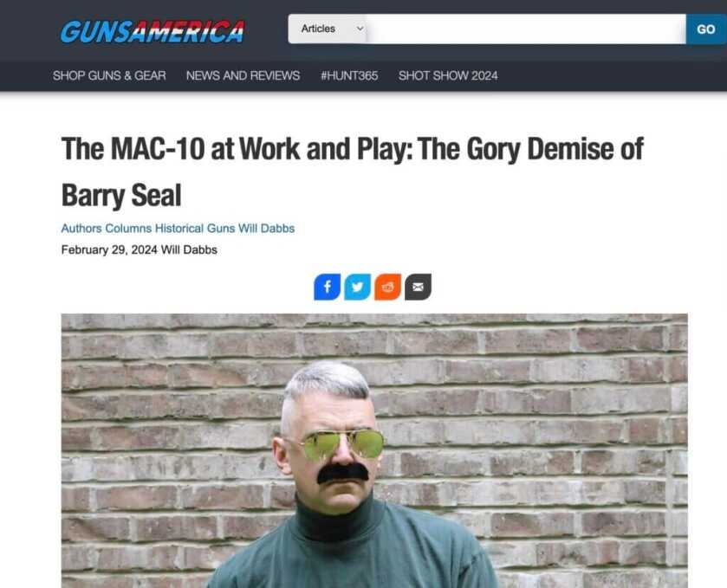Open the News and Reviews menu

(x=243, y=75)
